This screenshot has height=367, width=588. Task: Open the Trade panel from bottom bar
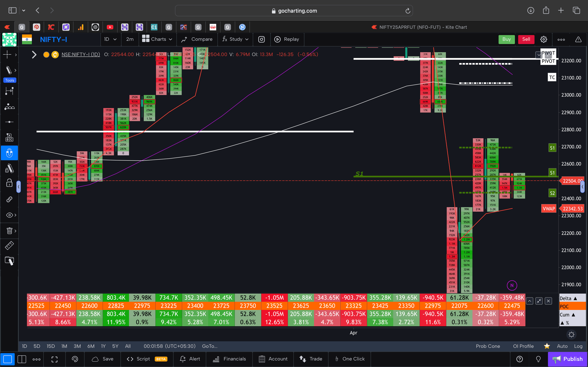point(311,359)
